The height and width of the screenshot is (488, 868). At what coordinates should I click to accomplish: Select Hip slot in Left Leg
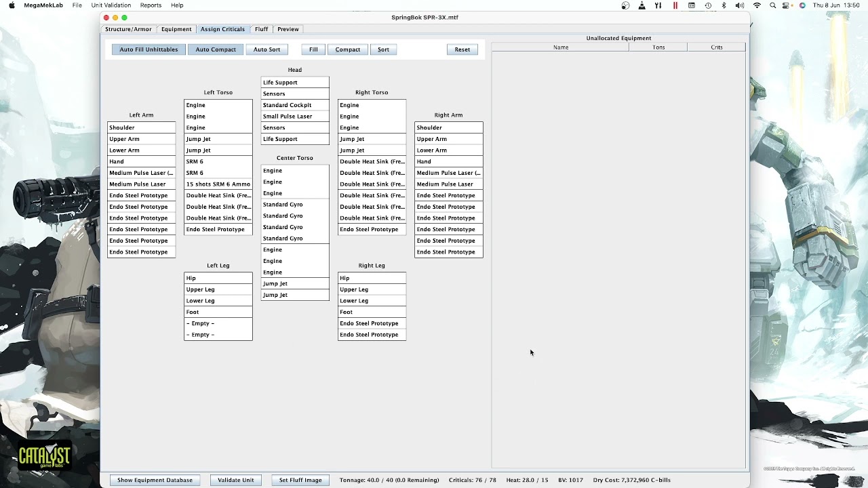pos(218,278)
